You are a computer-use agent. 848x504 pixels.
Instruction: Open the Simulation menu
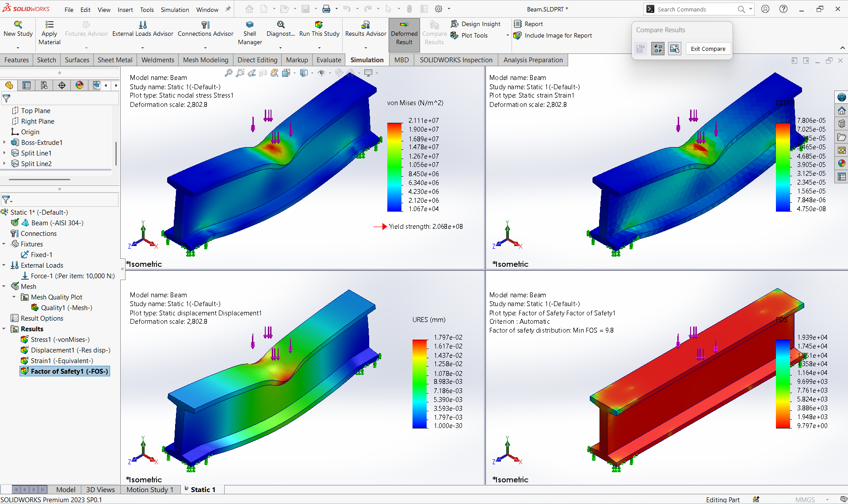pos(175,9)
